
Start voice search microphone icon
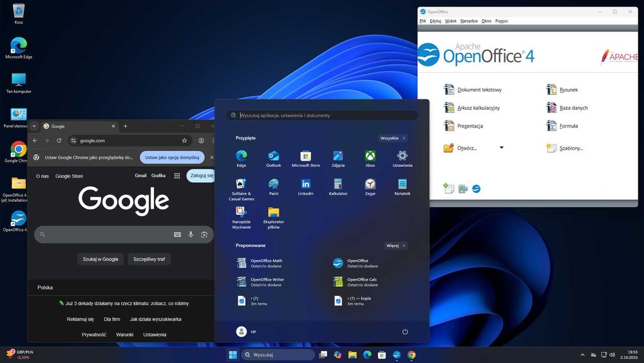tap(191, 234)
